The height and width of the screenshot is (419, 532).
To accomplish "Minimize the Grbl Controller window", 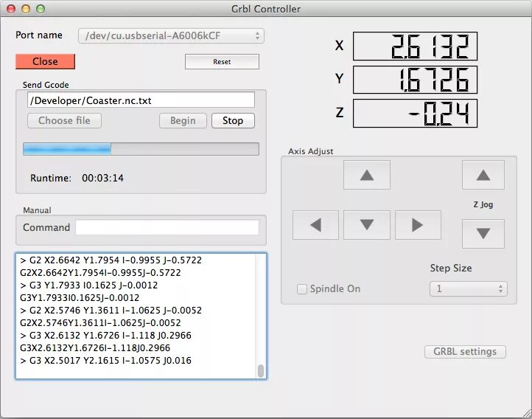I will tap(26, 9).
